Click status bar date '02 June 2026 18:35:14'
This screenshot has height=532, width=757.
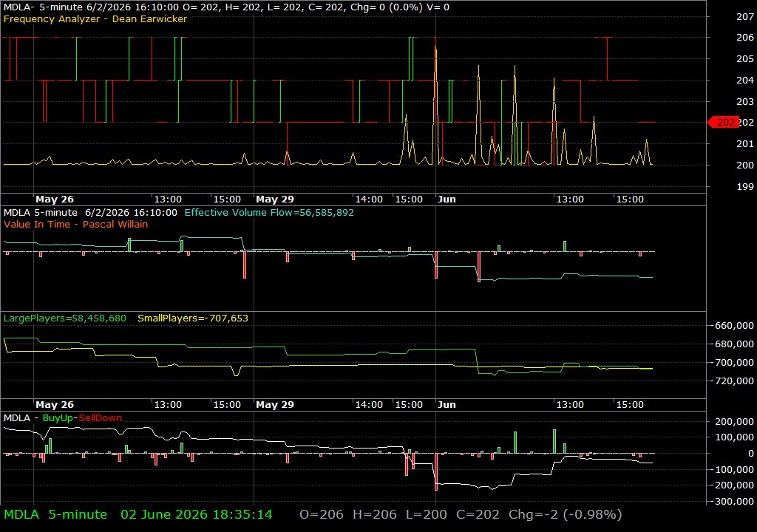click(197, 514)
